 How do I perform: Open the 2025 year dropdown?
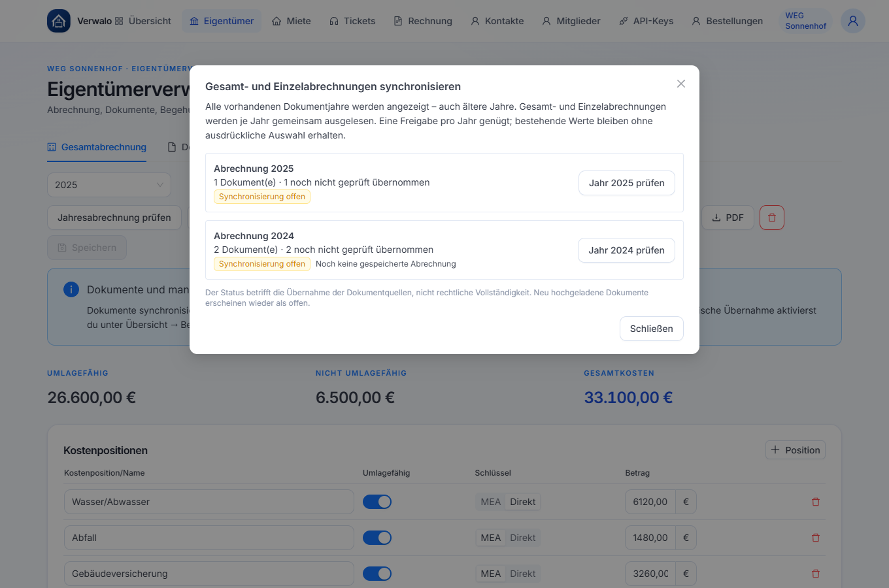[109, 185]
